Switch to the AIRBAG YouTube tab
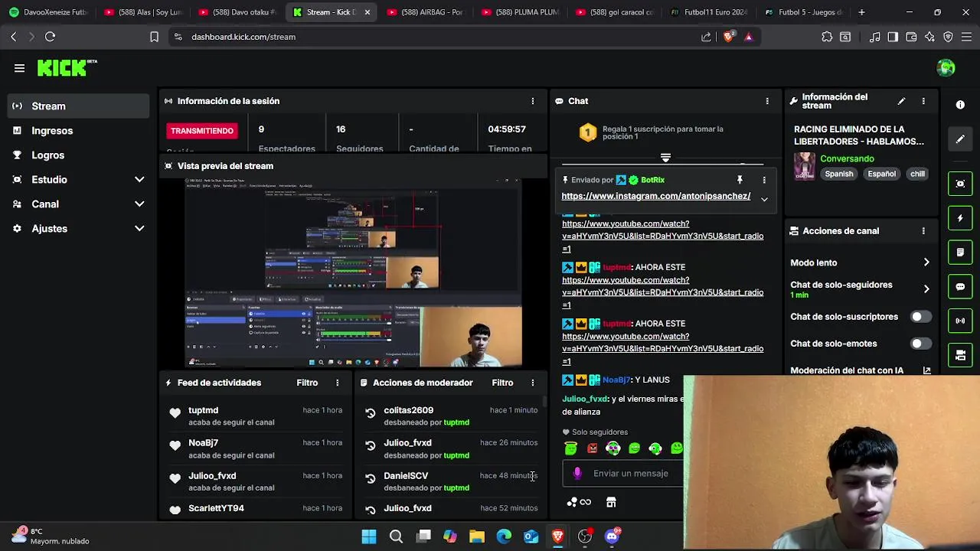The image size is (980, 551). [x=425, y=12]
